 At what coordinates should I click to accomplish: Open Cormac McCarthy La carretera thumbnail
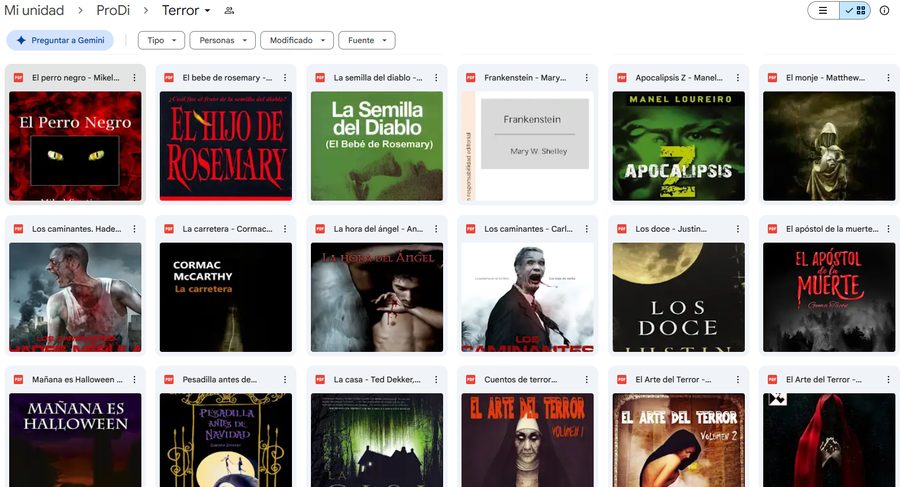(226, 297)
